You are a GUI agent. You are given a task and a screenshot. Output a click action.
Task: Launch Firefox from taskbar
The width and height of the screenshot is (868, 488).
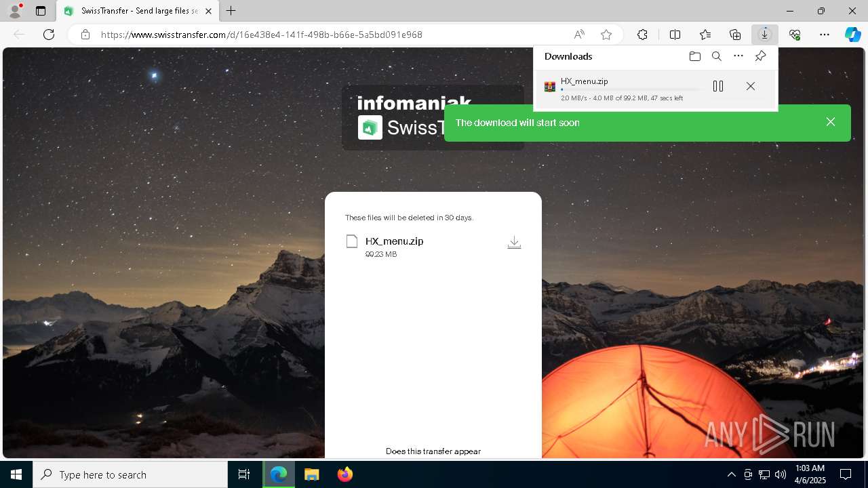345,474
